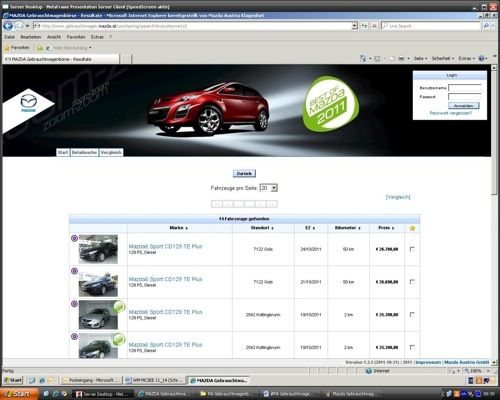Viewport: 500px width, 400px height.
Task: Open Fahrzeuge pro Seite dropdown
Action: 269,188
